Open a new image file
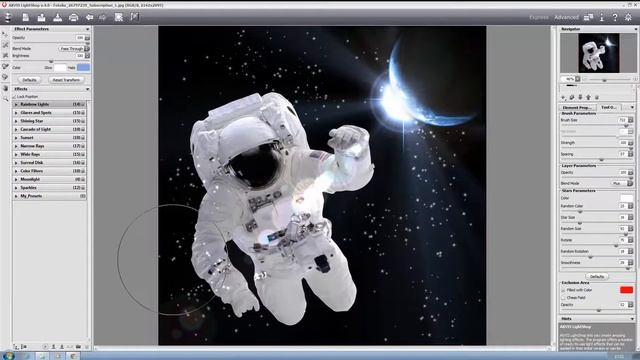This screenshot has height=360, width=640. (x=25, y=17)
